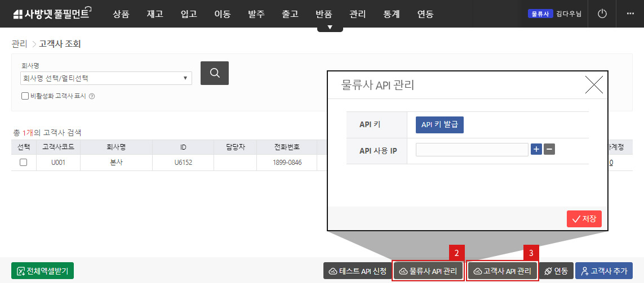
Task: Open the 통계 menu
Action: 391,14
